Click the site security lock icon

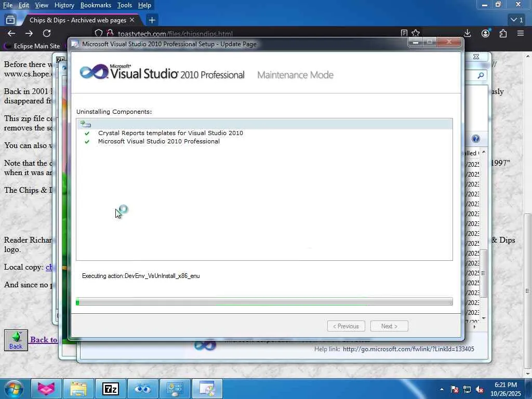110,33
